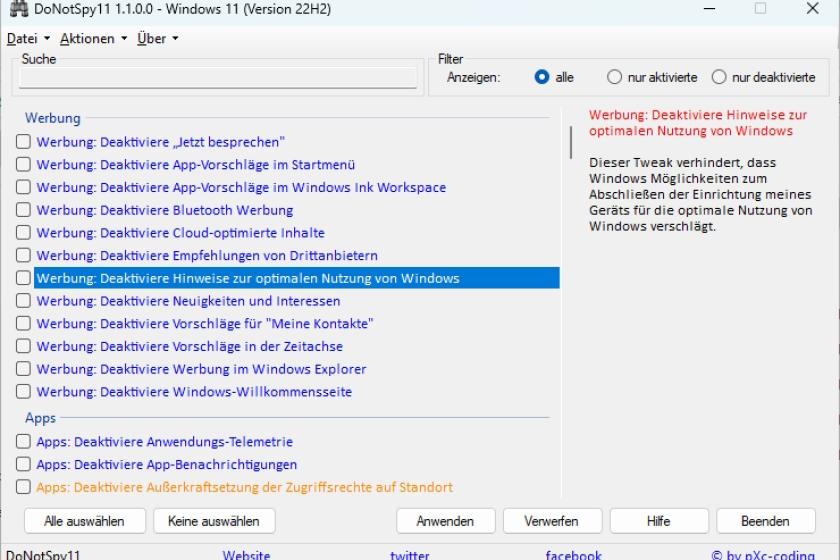This screenshot has height=560, width=840.
Task: Select highlighted row 'Hinweise zur optimalen Nutzung von Windows'
Action: pos(297,278)
